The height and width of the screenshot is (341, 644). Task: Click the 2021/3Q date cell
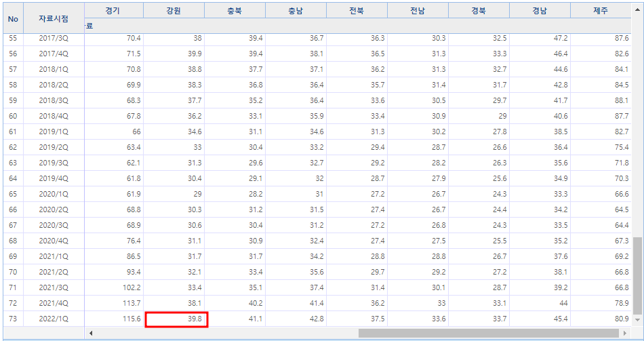pyautogui.click(x=54, y=288)
